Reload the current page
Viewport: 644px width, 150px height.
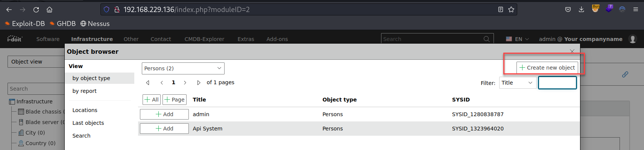[x=36, y=10]
